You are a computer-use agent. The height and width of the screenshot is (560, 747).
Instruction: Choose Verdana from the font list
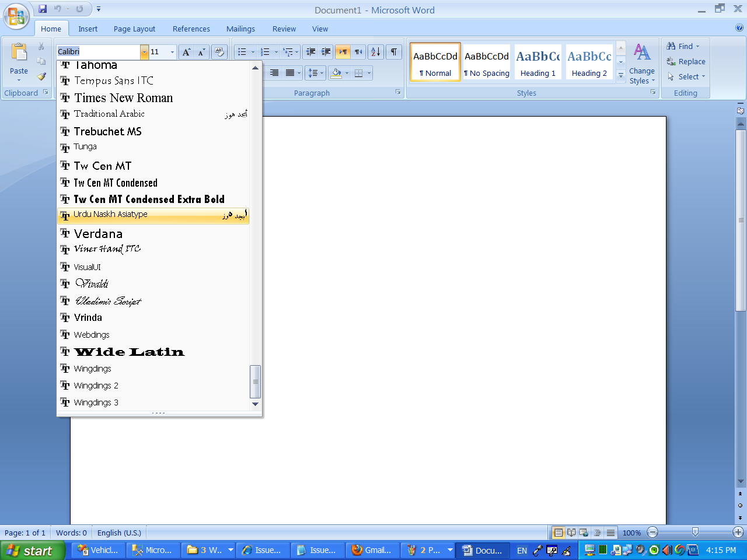(x=154, y=233)
